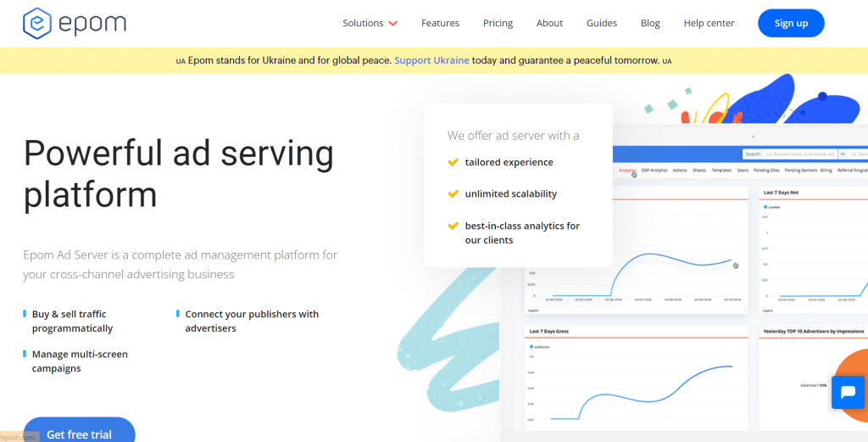868x442 pixels.
Task: Open the live chat widget icon
Action: tap(848, 392)
